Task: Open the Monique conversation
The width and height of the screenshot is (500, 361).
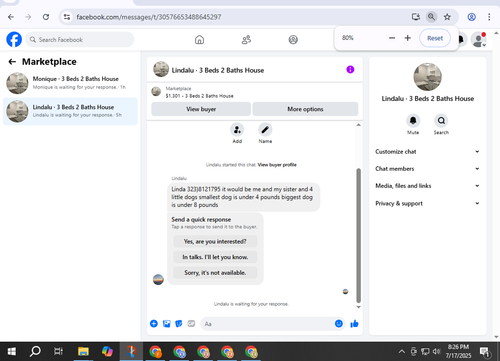Action: (x=70, y=83)
